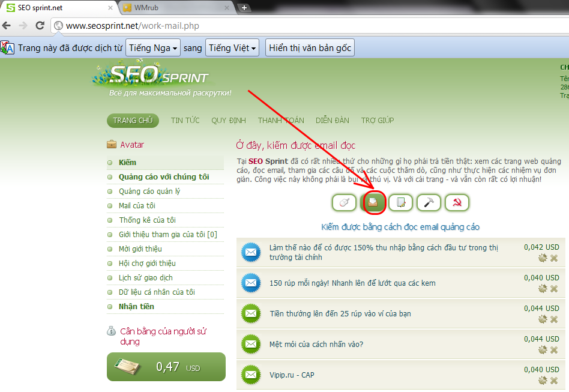The width and height of the screenshot is (569, 392).
Task: Open Mệt mỏi của cách nhấn vào email
Action: point(316,345)
